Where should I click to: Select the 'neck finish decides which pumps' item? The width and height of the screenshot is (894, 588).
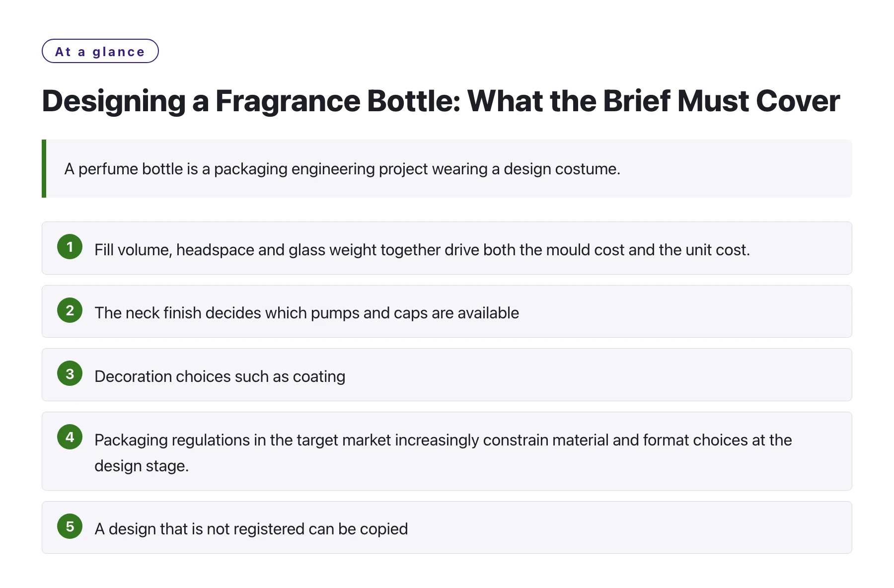pyautogui.click(x=447, y=311)
